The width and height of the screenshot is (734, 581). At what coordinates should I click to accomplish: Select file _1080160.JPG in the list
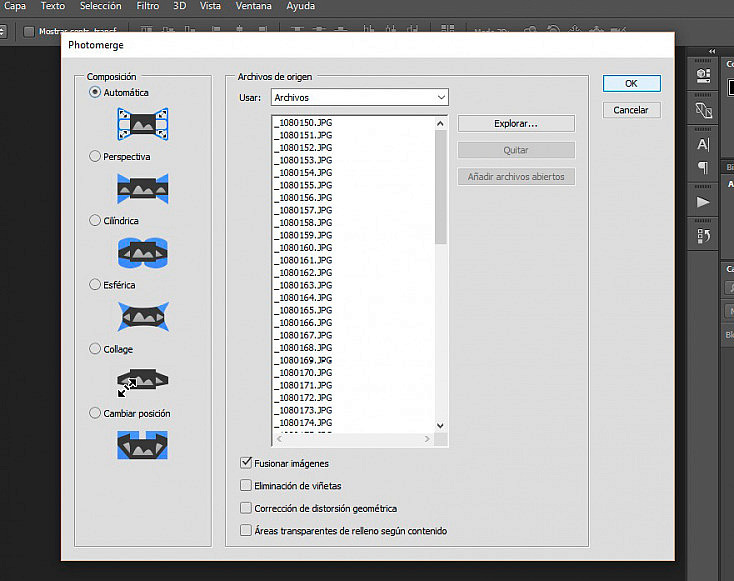point(303,248)
